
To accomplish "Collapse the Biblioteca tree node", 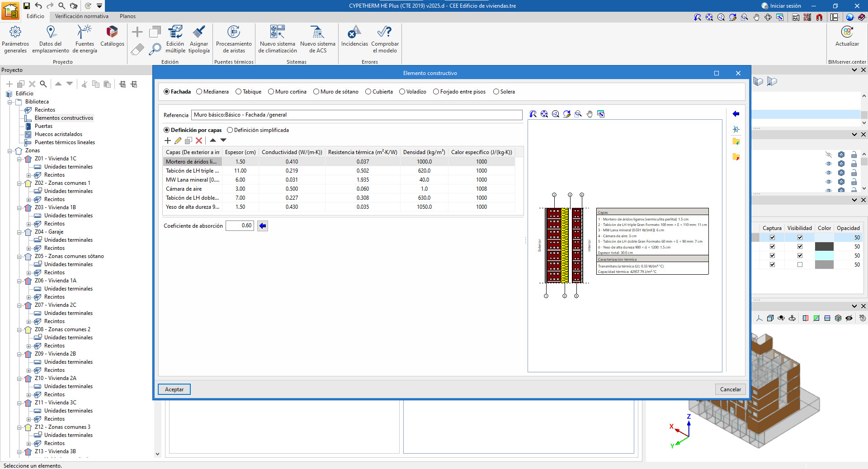I will tap(10, 102).
